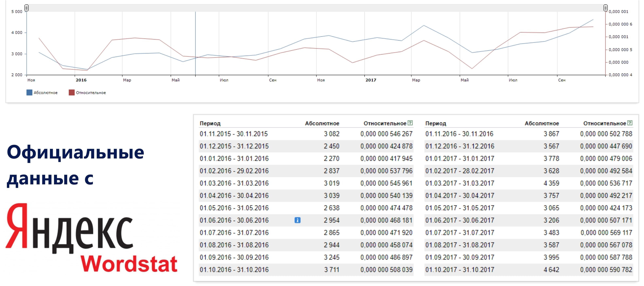
Task: Click the first Период column header
Action: (210, 123)
